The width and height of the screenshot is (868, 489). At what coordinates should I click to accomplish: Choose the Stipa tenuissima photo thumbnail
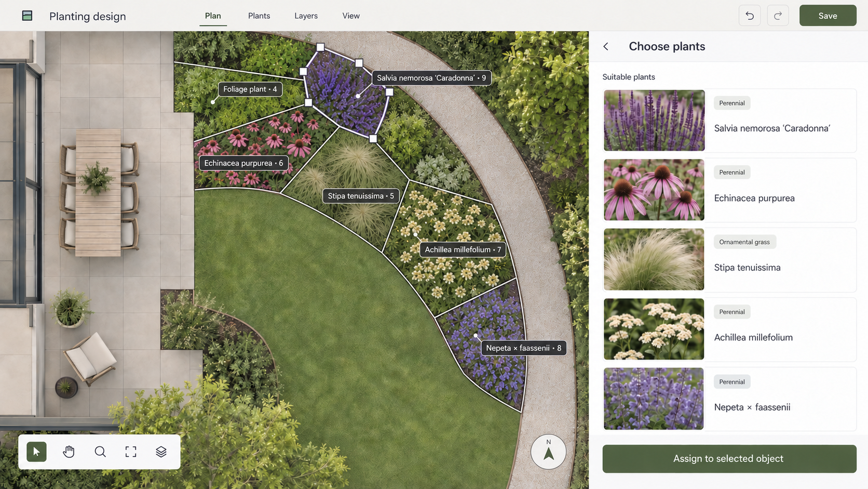[x=654, y=259]
